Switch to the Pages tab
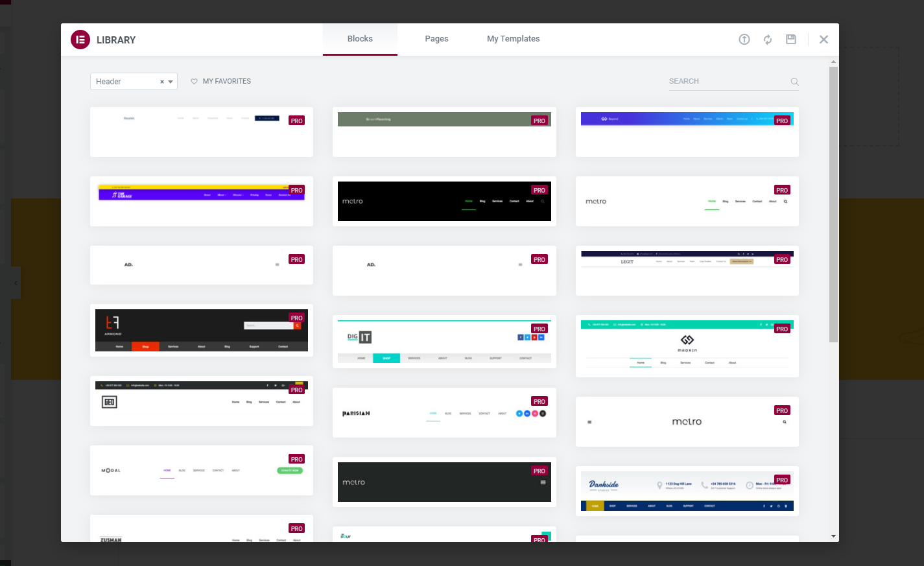Screen dimensions: 924x566 [436, 39]
